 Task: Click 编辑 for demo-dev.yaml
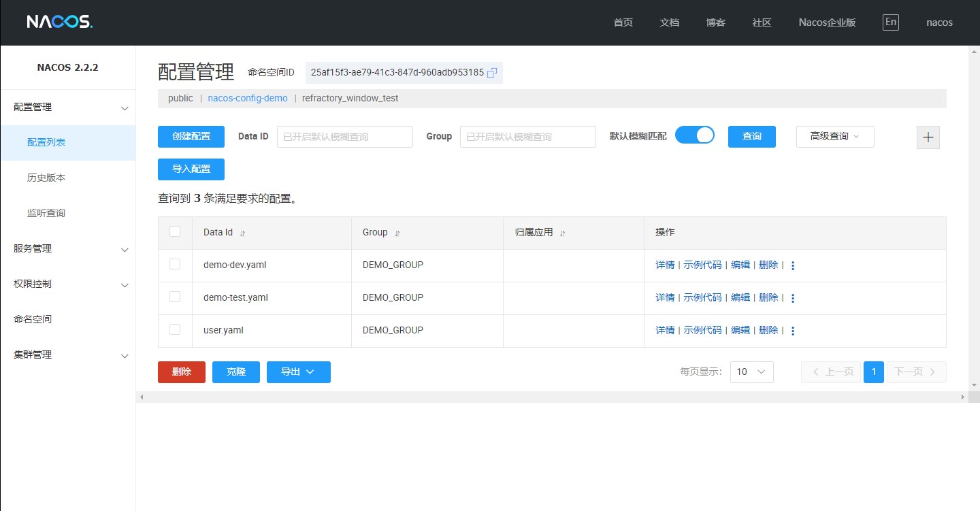740,265
